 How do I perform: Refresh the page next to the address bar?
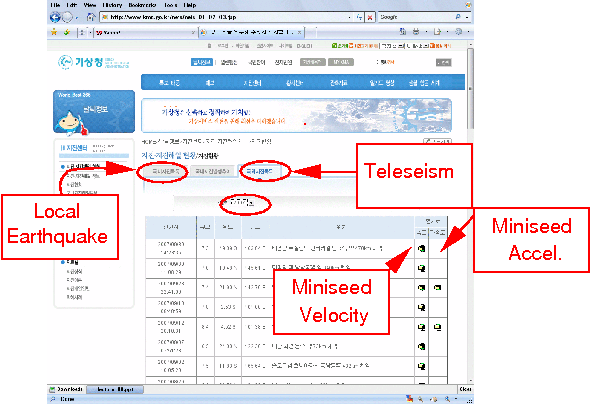tap(360, 17)
